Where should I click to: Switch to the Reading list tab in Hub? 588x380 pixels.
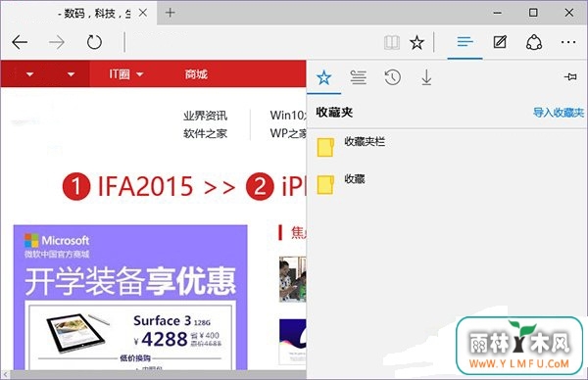tap(358, 77)
